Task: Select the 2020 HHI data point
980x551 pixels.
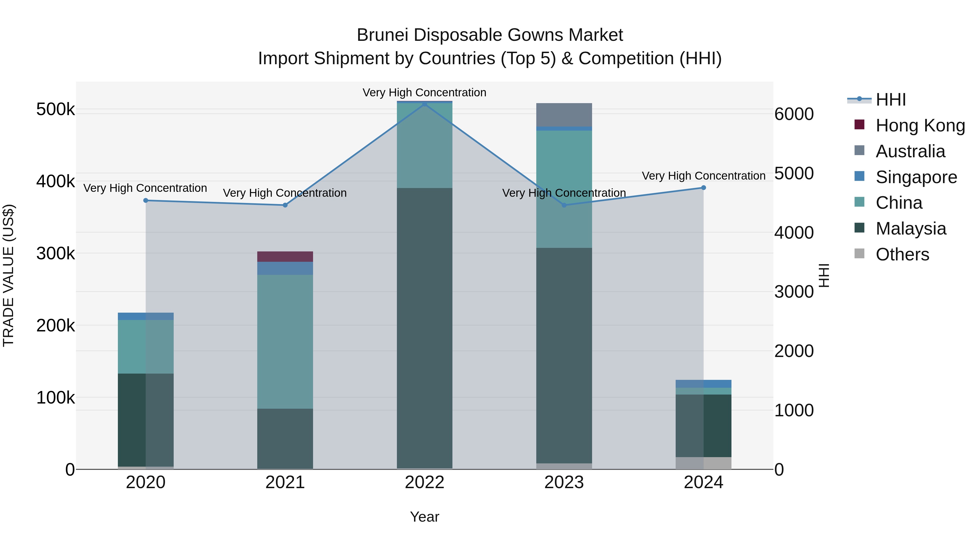Action: click(146, 200)
